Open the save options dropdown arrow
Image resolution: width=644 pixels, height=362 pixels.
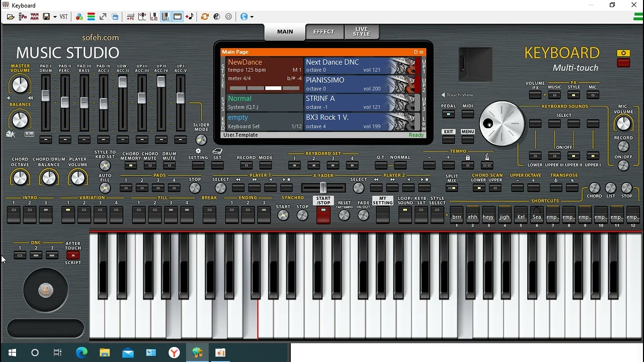click(54, 17)
